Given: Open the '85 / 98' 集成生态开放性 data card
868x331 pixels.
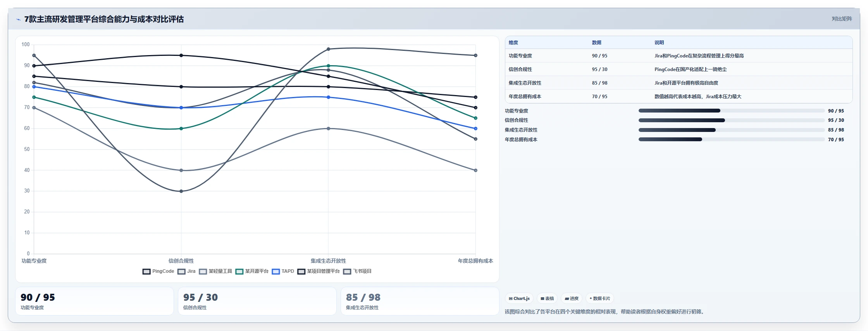Looking at the screenshot, I should (420, 301).
